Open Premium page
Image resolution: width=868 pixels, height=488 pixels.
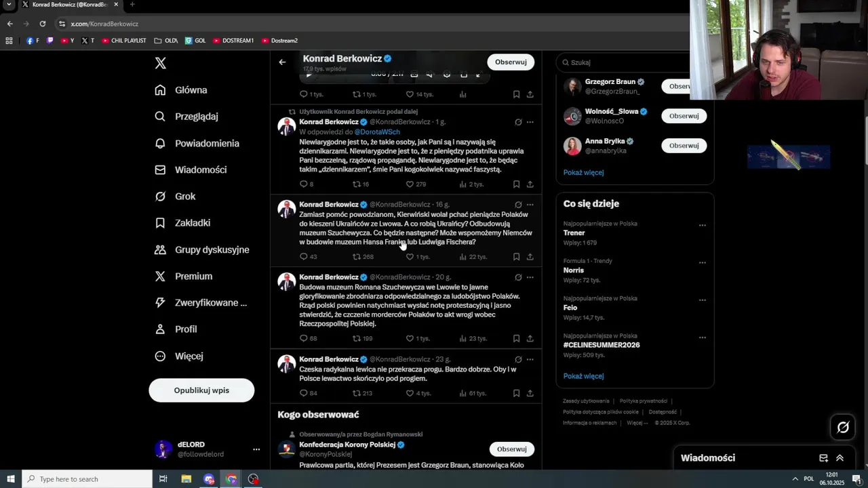click(184, 276)
